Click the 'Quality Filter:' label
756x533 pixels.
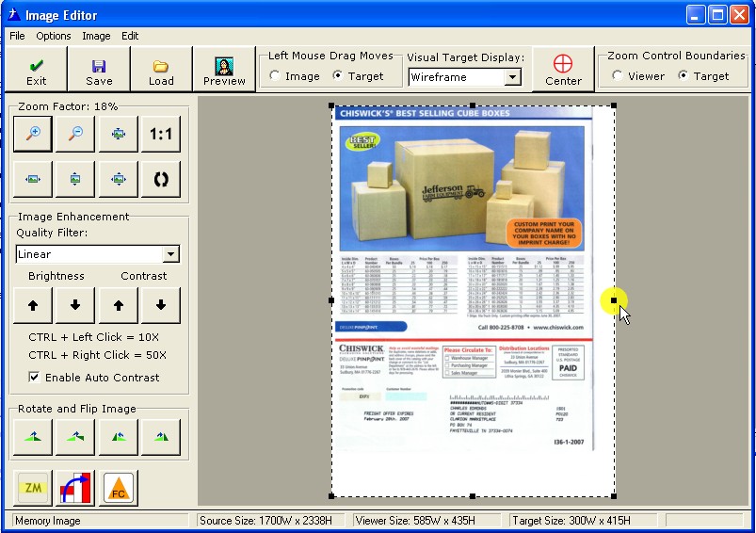tap(52, 233)
